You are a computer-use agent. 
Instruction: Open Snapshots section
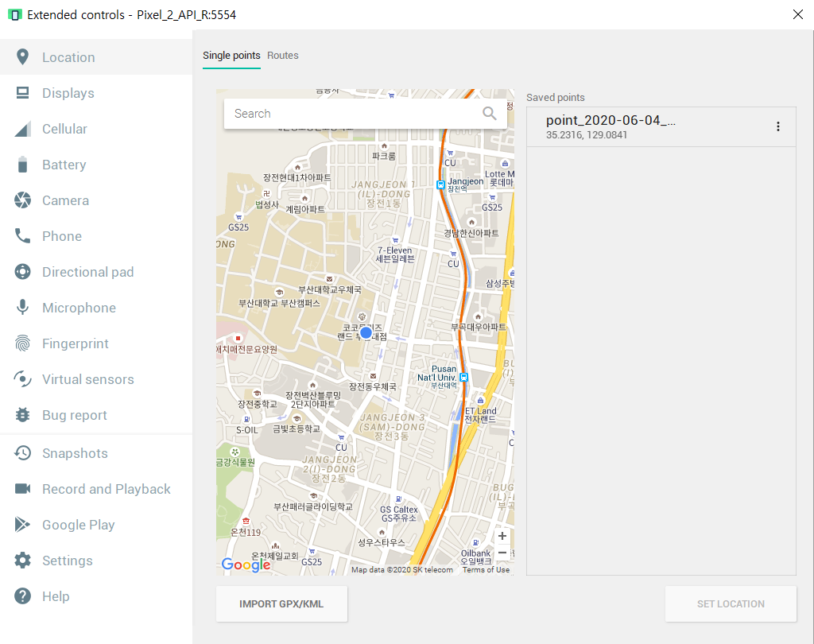75,453
